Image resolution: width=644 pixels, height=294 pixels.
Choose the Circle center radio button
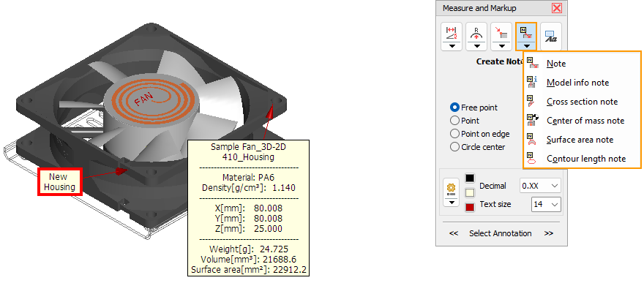point(455,147)
